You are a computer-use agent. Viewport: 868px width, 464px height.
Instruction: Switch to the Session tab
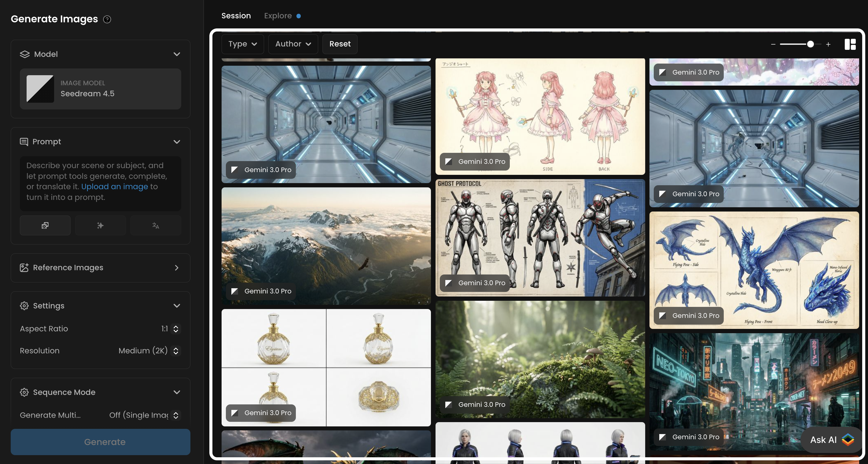click(x=236, y=16)
